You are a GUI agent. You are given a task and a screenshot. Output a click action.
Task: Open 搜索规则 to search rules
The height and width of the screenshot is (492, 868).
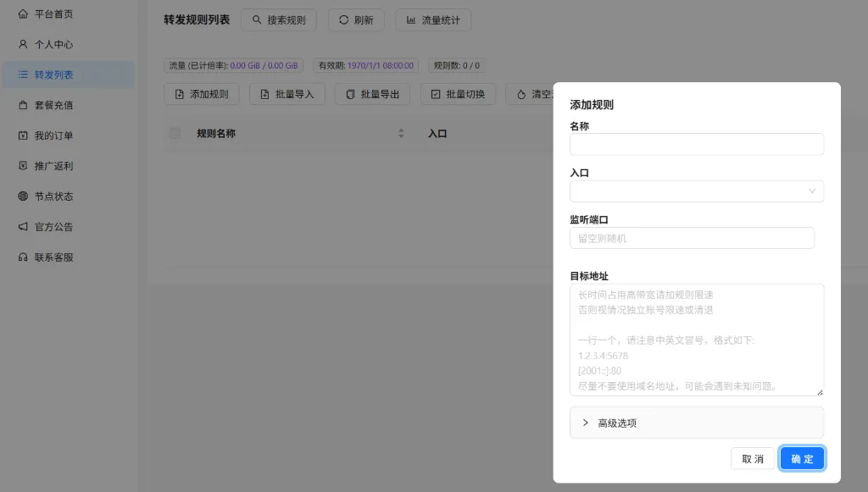coord(279,19)
